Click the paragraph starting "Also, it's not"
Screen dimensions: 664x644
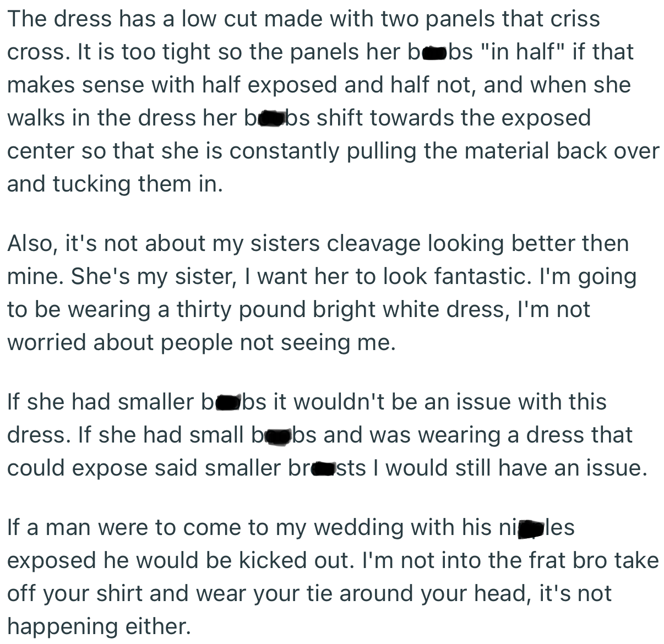pyautogui.click(x=322, y=293)
